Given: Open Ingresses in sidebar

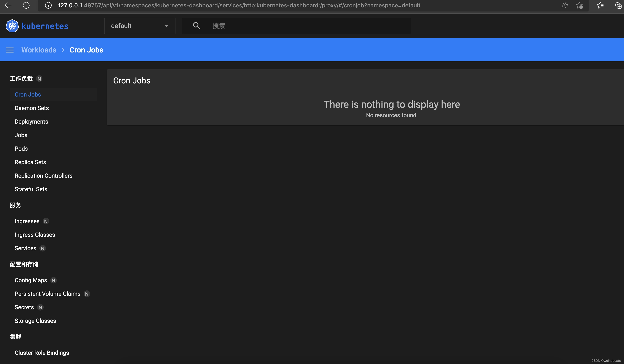Looking at the screenshot, I should coord(27,221).
